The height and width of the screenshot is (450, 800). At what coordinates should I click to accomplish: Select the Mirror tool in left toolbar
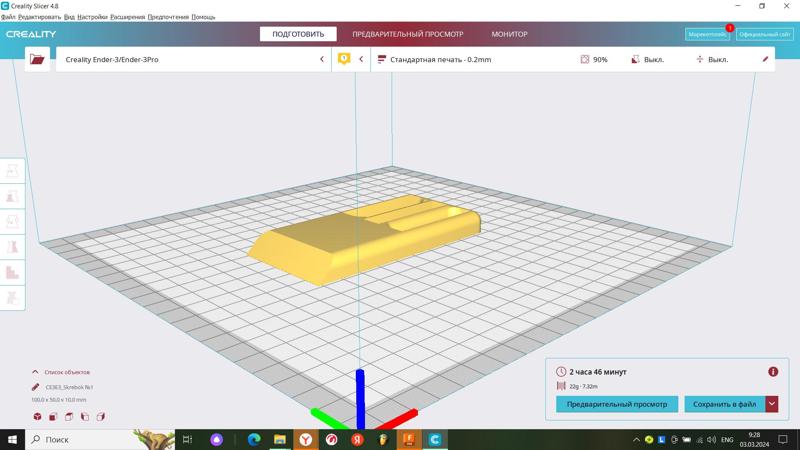[x=12, y=247]
